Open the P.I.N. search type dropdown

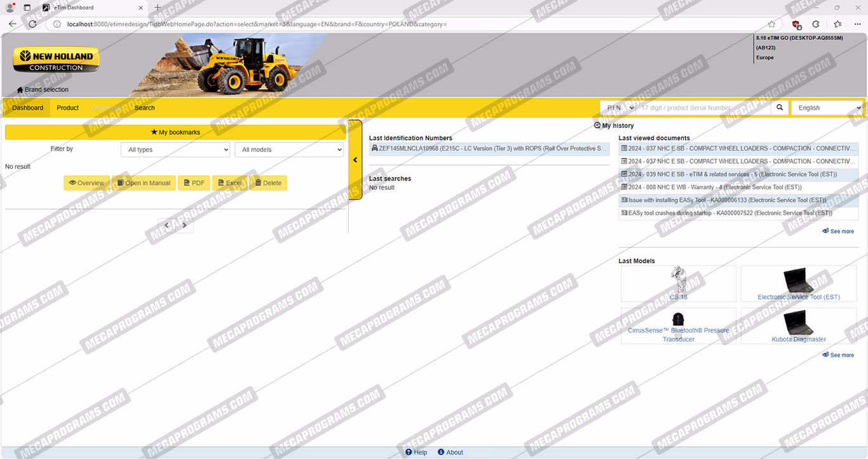618,108
